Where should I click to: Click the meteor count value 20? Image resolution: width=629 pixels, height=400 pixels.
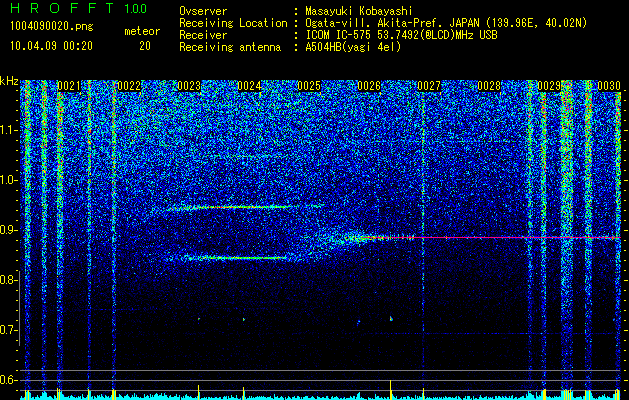point(145,46)
